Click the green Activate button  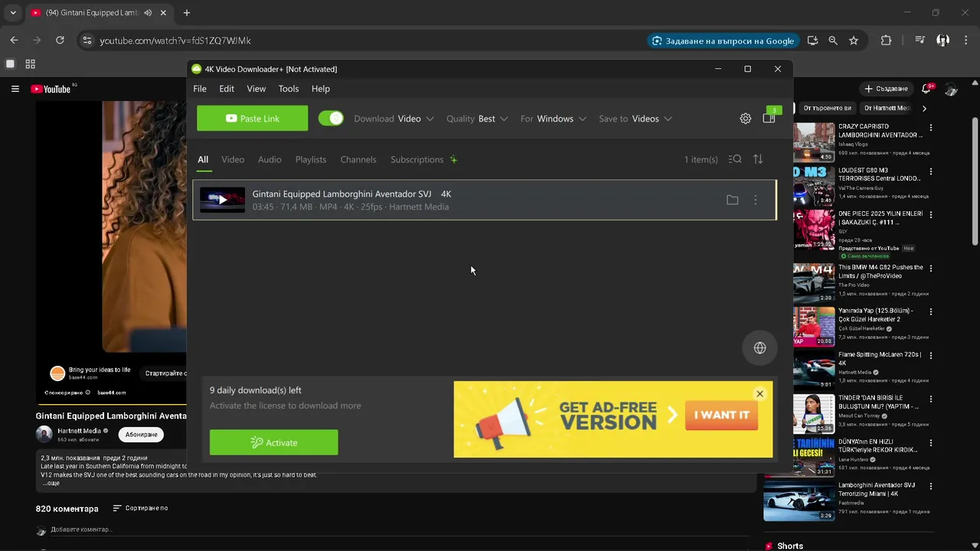(x=273, y=442)
